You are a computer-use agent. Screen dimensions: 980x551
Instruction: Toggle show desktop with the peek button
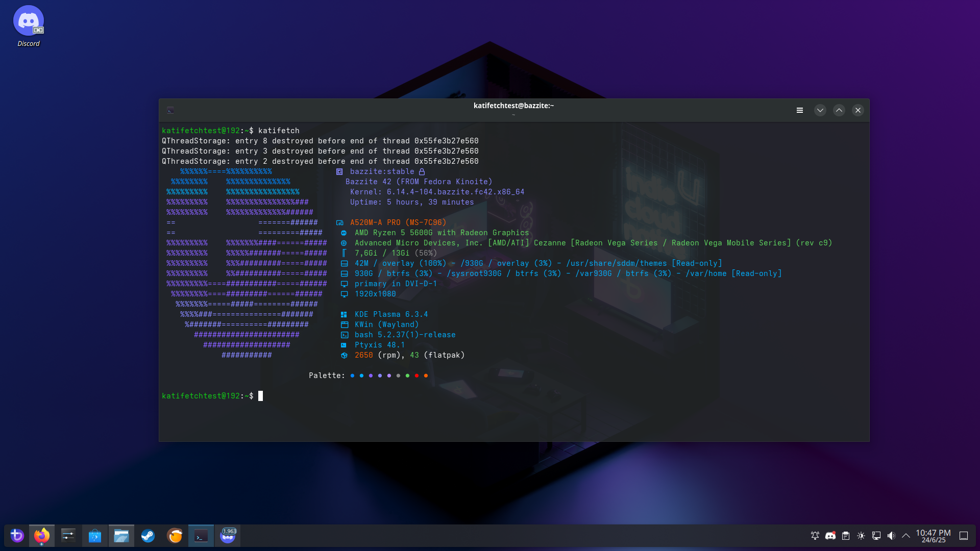(964, 536)
